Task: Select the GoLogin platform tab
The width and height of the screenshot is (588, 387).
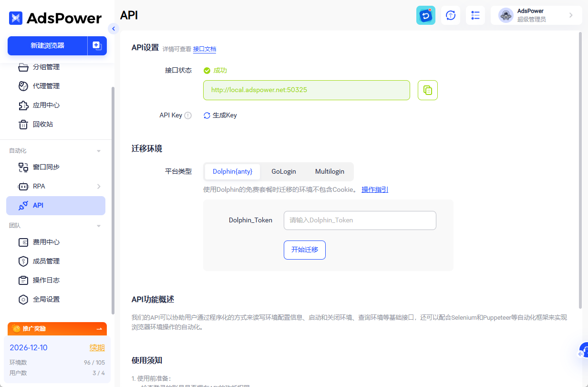Action: pyautogui.click(x=284, y=171)
